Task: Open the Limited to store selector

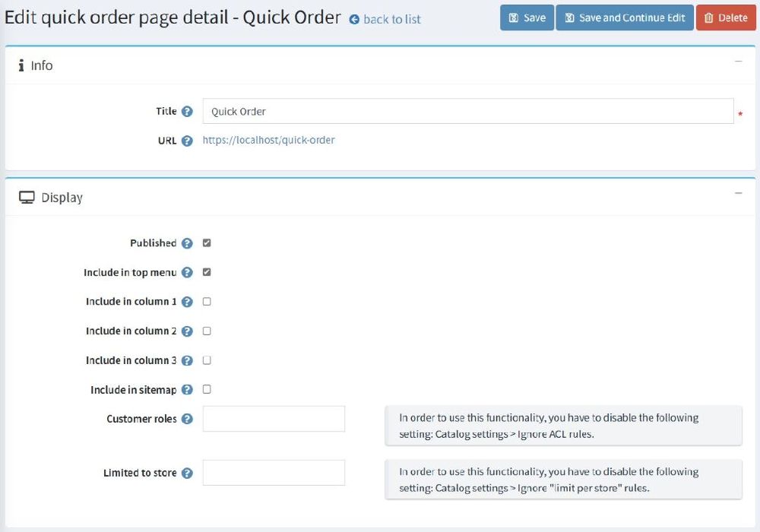Action: click(274, 473)
